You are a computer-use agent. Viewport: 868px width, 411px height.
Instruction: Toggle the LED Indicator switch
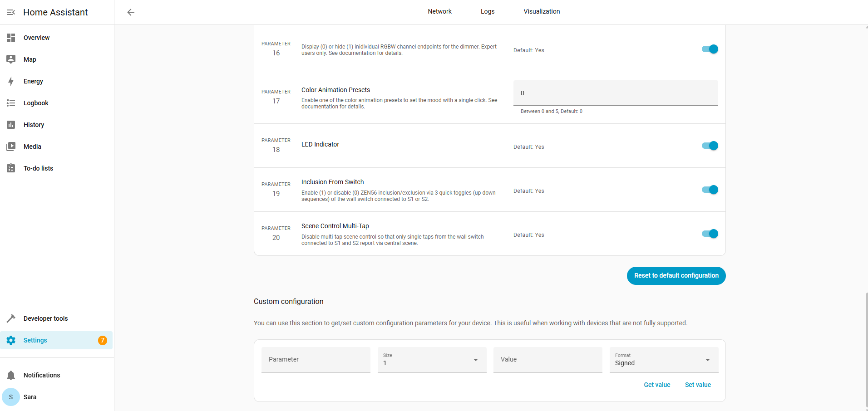[x=710, y=146]
